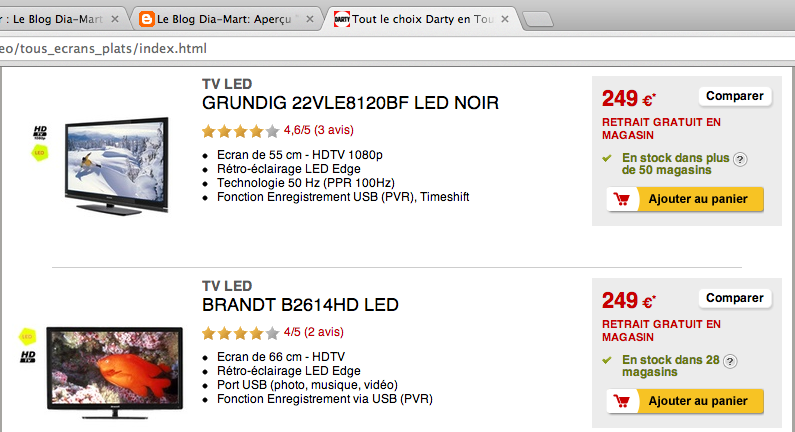
Task: Open the stock help icon for 28 magasins
Action: click(730, 362)
